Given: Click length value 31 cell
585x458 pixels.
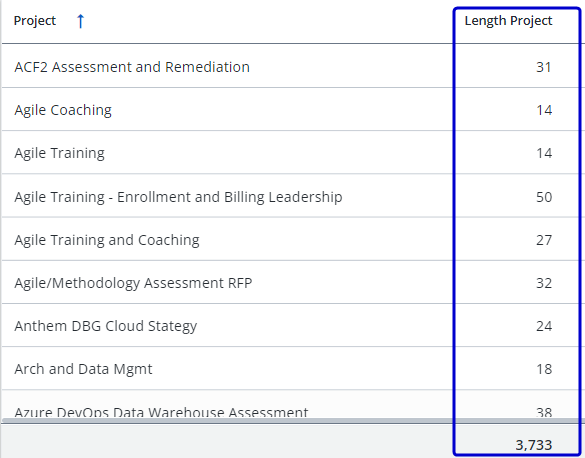Looking at the screenshot, I should (544, 67).
